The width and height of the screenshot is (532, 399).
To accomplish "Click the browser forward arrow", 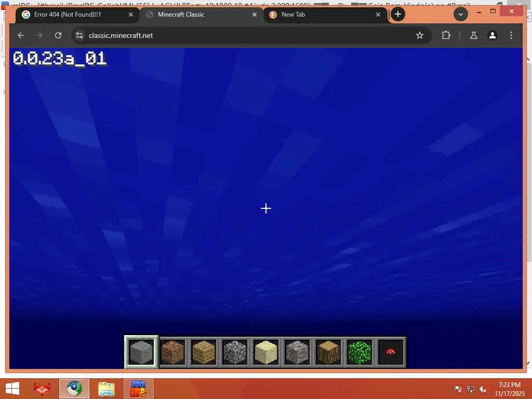I will point(39,35).
